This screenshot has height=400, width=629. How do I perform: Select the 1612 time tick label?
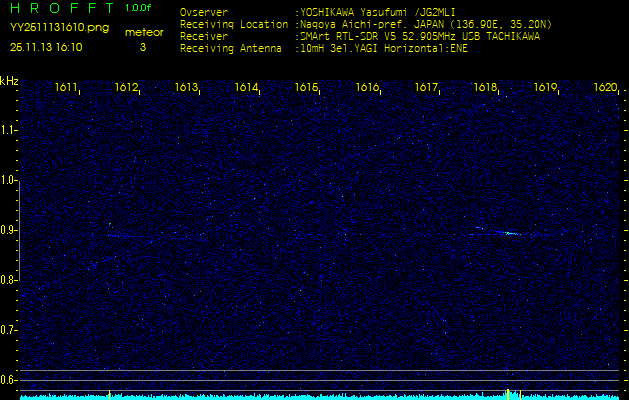[127, 88]
